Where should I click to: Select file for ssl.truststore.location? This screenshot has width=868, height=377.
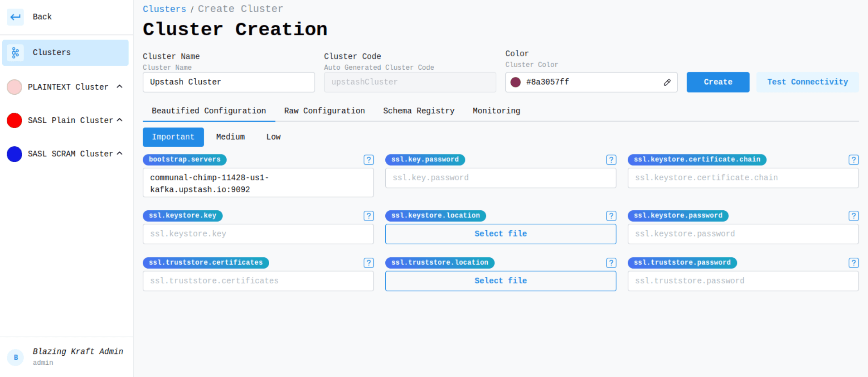pyautogui.click(x=500, y=281)
